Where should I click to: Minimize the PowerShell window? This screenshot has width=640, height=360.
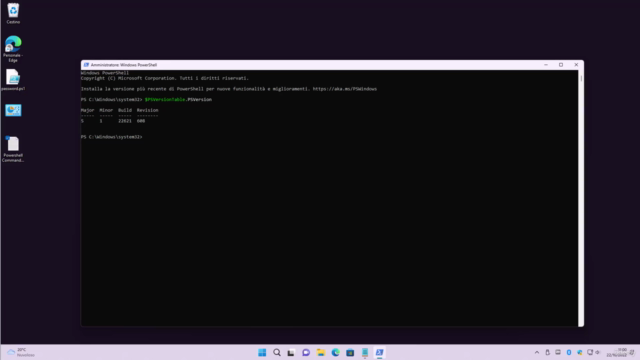click(546, 65)
